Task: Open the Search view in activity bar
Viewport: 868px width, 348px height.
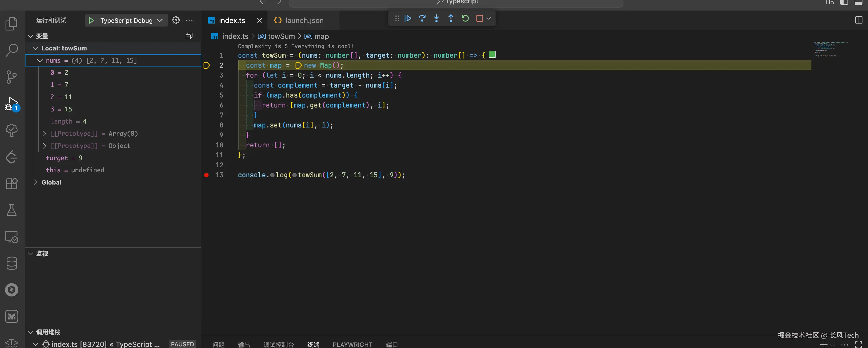Action: (12, 50)
